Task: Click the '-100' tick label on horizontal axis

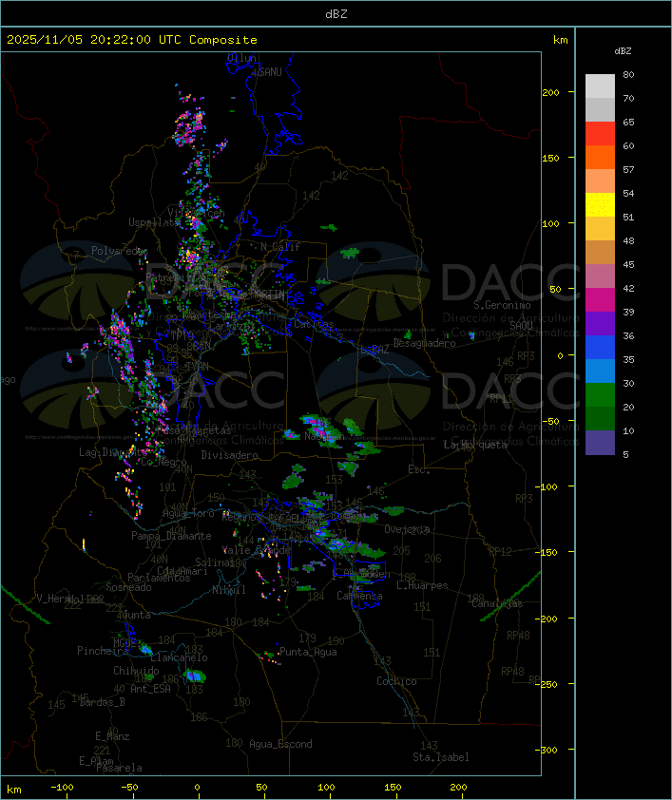Action: click(x=62, y=788)
